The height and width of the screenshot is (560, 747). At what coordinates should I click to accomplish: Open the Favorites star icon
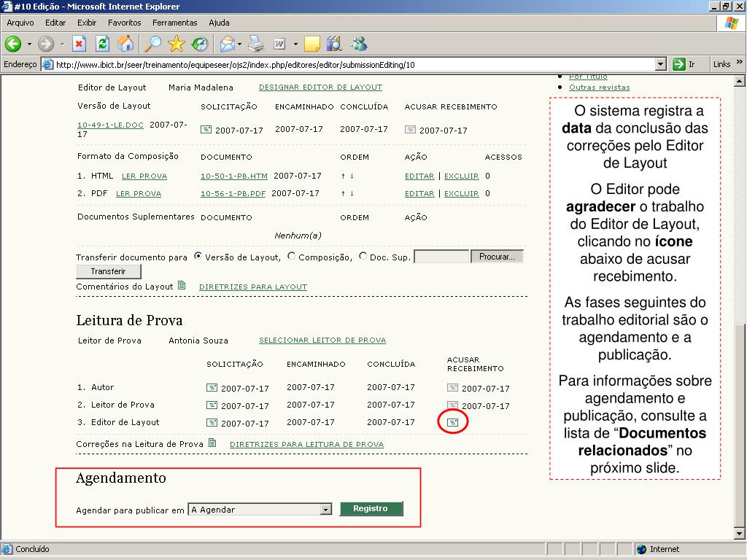pyautogui.click(x=177, y=44)
